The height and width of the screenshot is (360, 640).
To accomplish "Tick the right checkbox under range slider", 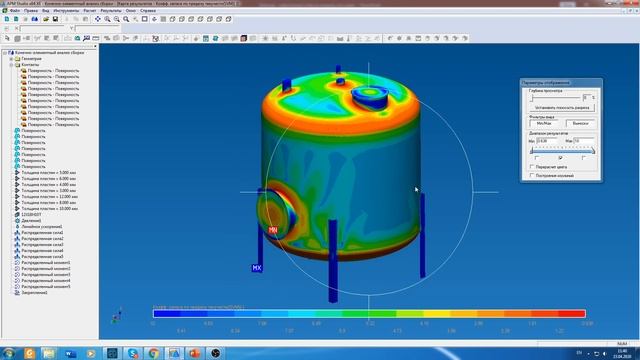I will 584,158.
